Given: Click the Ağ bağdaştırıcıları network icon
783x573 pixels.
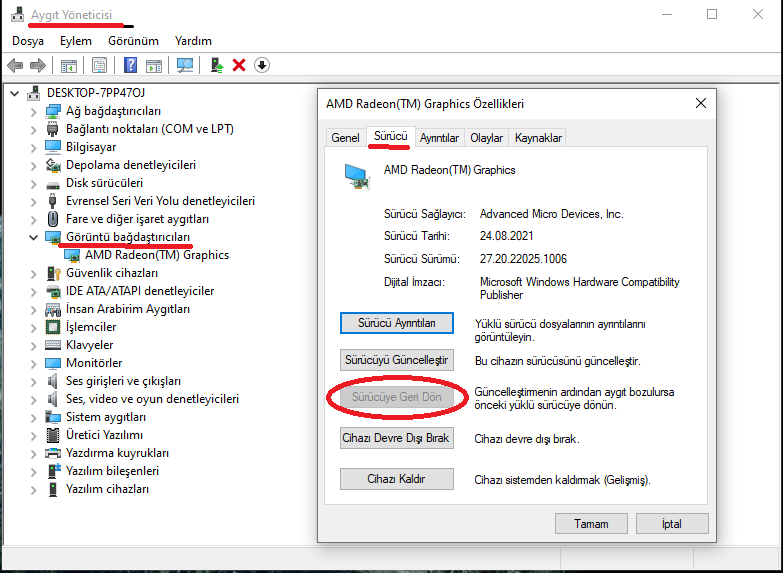Looking at the screenshot, I should pos(53,111).
